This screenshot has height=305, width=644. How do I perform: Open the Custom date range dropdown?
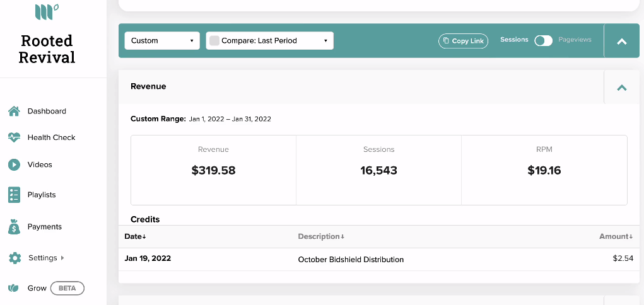pos(162,40)
